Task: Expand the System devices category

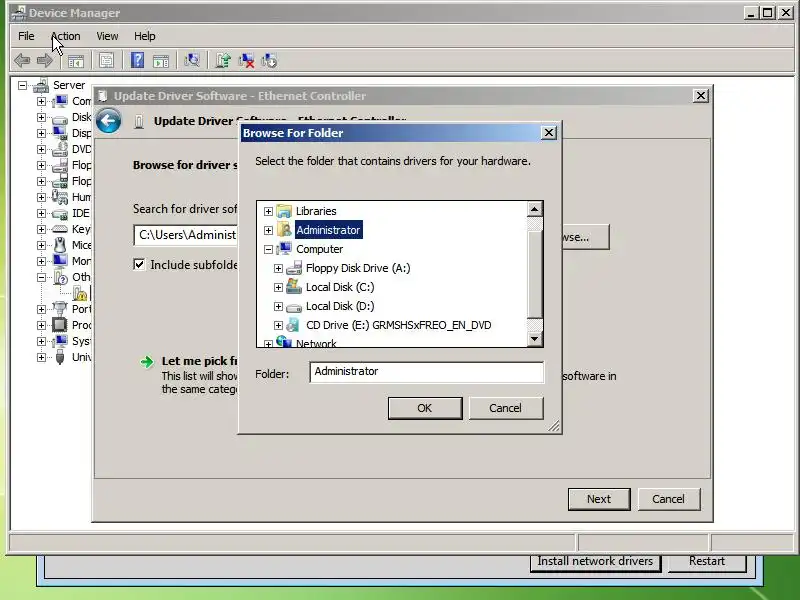Action: (41, 341)
